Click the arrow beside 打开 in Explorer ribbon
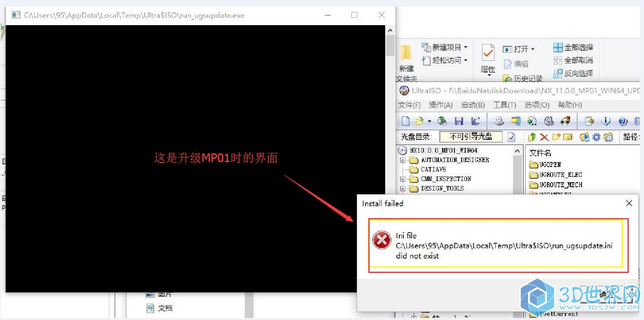Viewport: 644px width, 320px height. (x=532, y=49)
